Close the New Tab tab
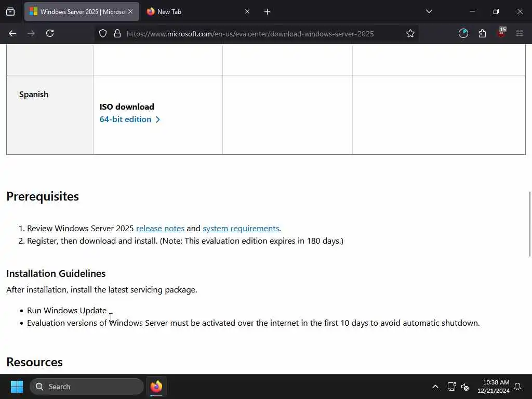This screenshot has width=532, height=399. [x=247, y=11]
